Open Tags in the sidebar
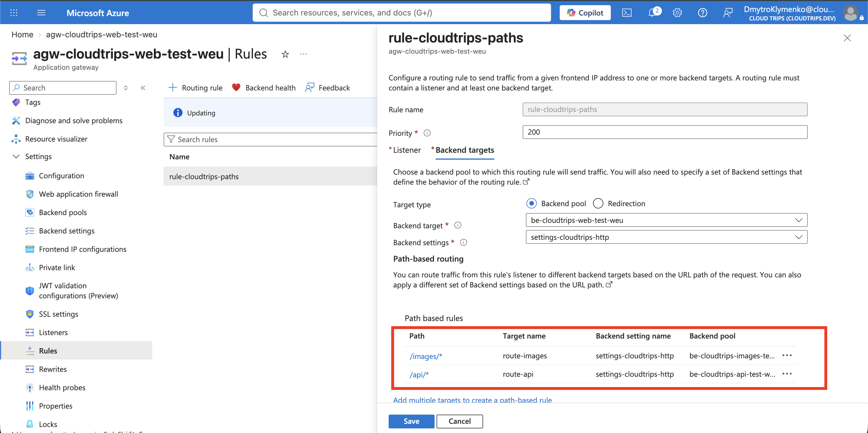 point(33,102)
